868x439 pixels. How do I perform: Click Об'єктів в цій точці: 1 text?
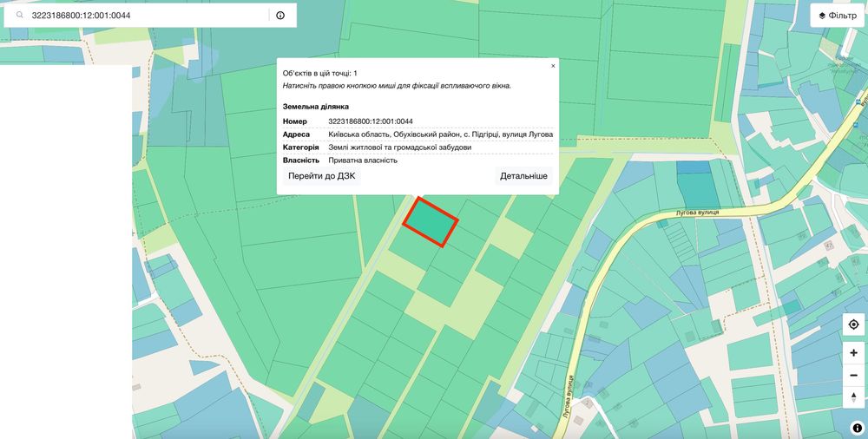[320, 73]
